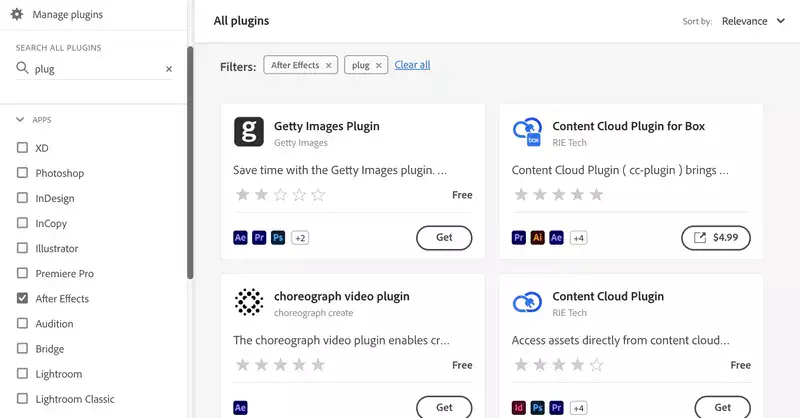The height and width of the screenshot is (418, 800).
Task: Click 'Access assets directly from content cloud' description
Action: tap(620, 340)
